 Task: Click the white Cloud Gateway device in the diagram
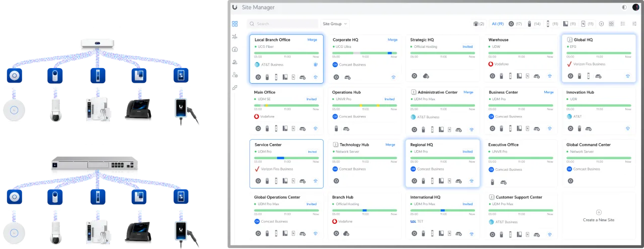(97, 44)
